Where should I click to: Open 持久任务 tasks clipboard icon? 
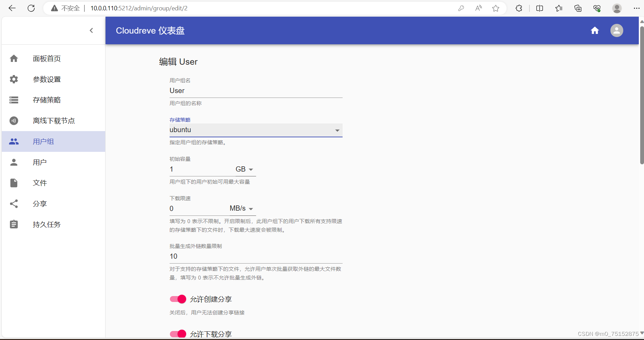[x=13, y=224]
